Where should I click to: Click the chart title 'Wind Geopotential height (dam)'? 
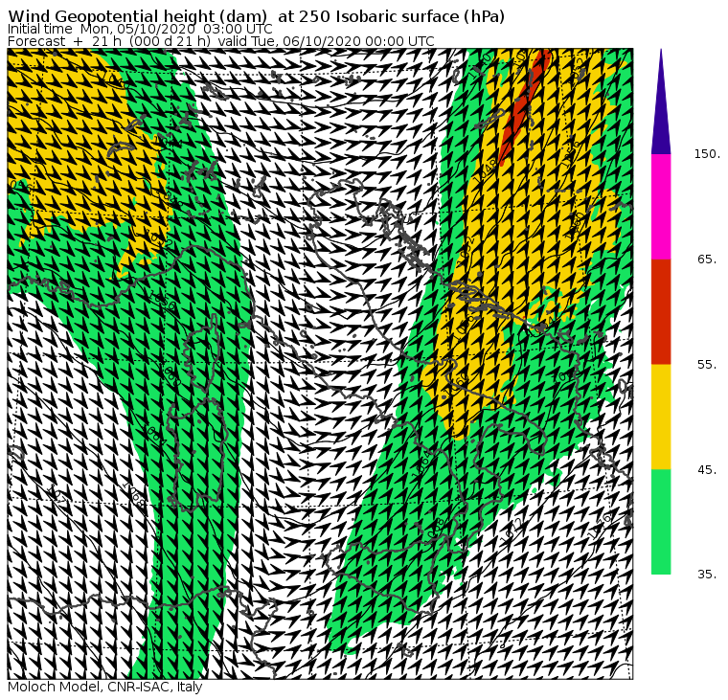pos(137,16)
